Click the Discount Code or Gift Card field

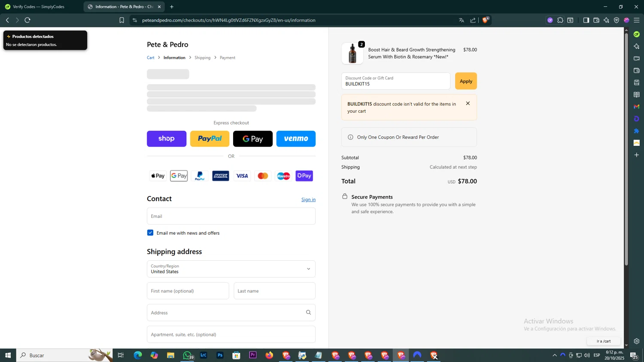pos(396,81)
